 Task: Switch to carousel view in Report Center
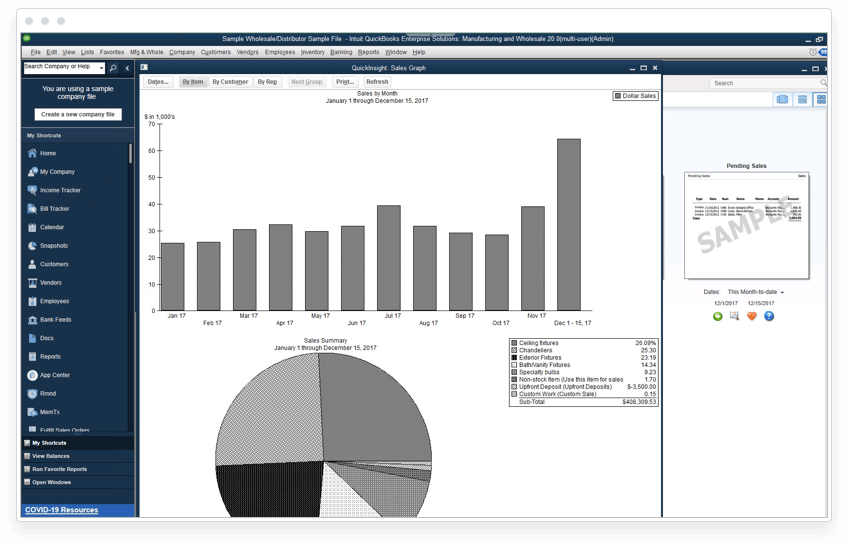782,99
